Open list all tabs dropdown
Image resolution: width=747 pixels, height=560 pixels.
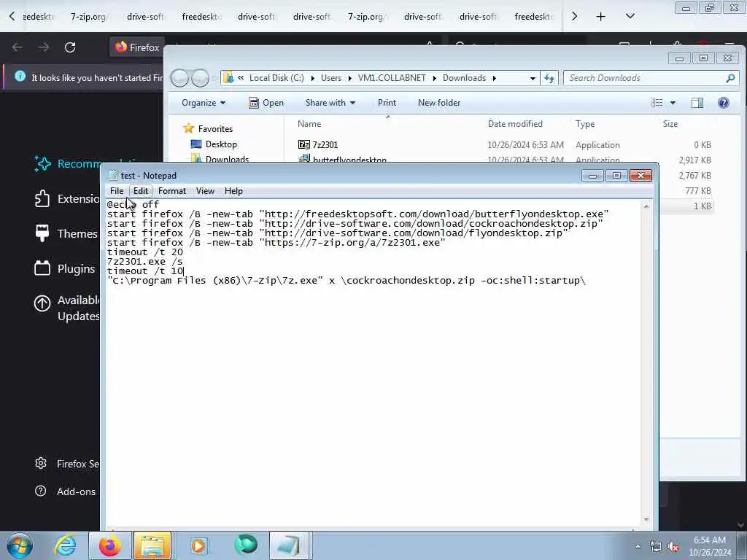[630, 16]
